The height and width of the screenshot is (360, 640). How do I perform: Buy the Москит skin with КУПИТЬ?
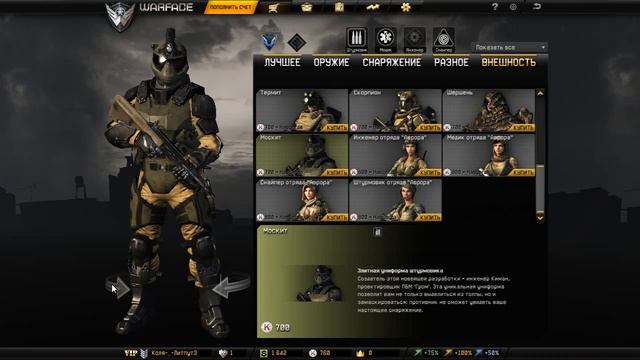336,173
